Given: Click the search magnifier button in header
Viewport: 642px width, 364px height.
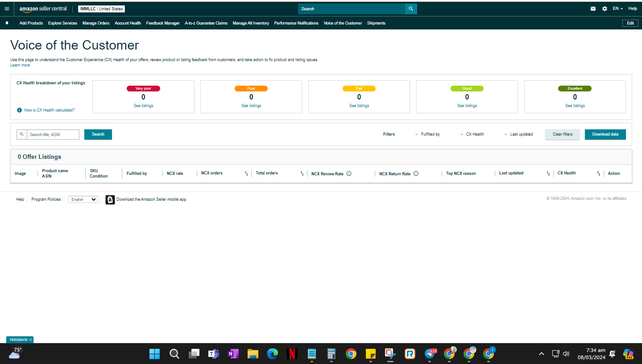Looking at the screenshot, I should [411, 8].
